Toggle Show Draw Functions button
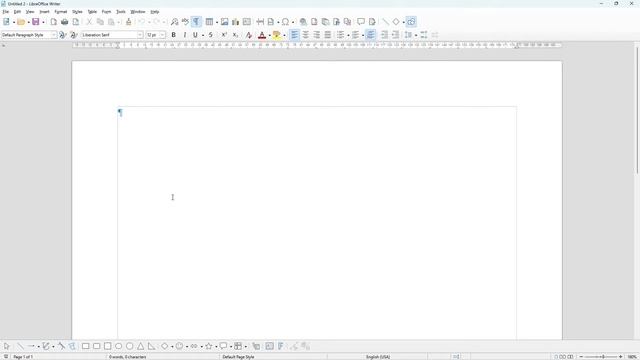Screen dimensions: 640x360 [411, 22]
